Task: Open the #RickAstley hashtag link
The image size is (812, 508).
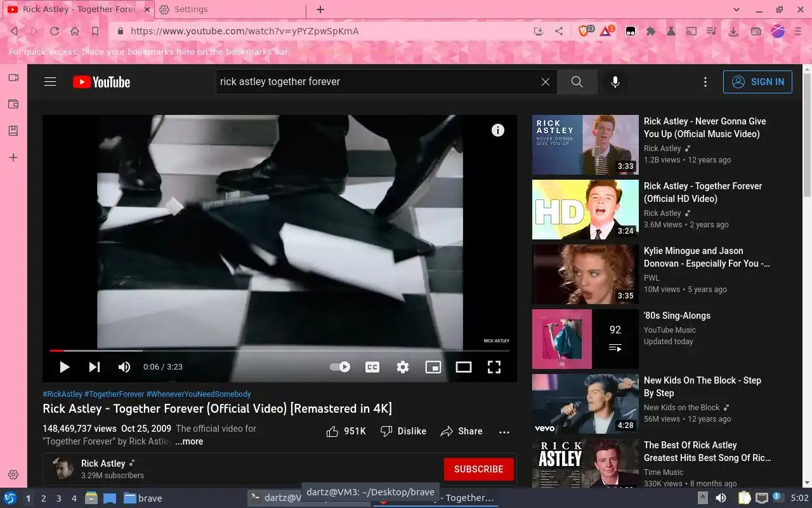Action: tap(62, 394)
